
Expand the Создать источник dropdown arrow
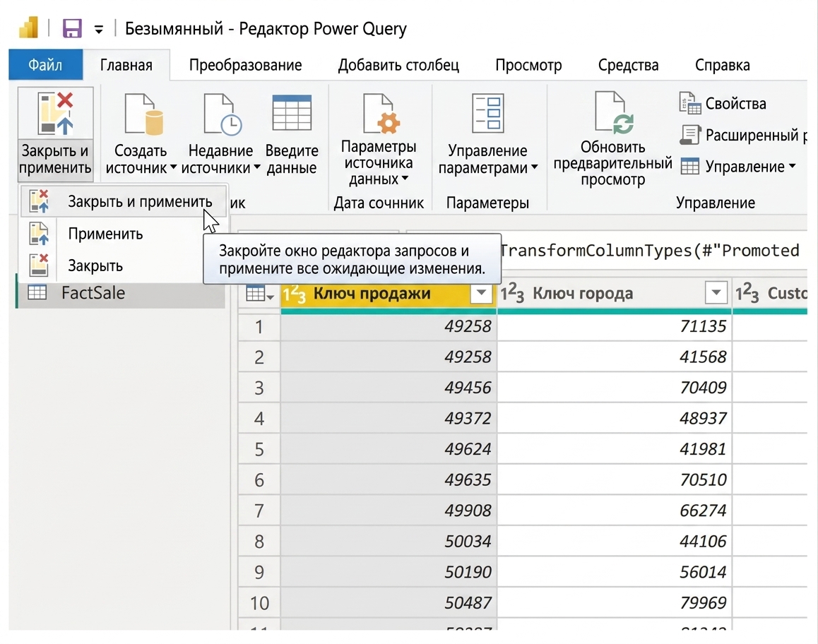[x=172, y=168]
